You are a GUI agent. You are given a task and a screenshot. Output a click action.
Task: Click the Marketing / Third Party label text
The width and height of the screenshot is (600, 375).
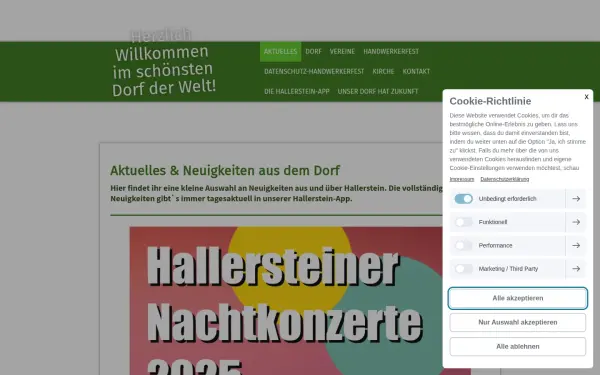tap(508, 269)
